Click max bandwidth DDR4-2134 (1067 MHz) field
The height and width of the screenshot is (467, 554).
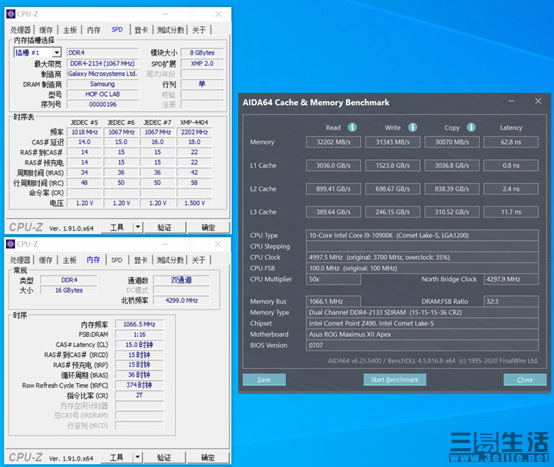[x=102, y=63]
